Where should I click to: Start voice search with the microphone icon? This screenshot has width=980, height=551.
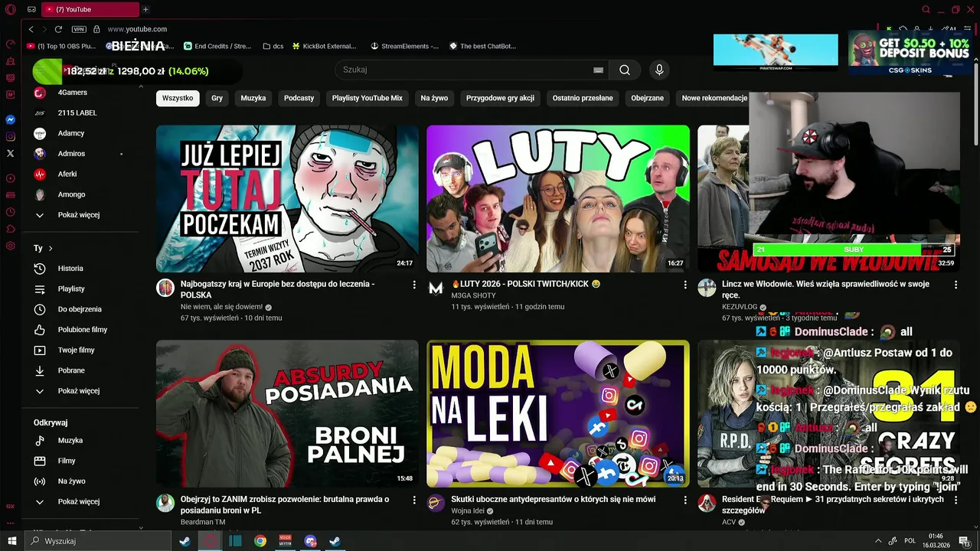[x=659, y=70]
